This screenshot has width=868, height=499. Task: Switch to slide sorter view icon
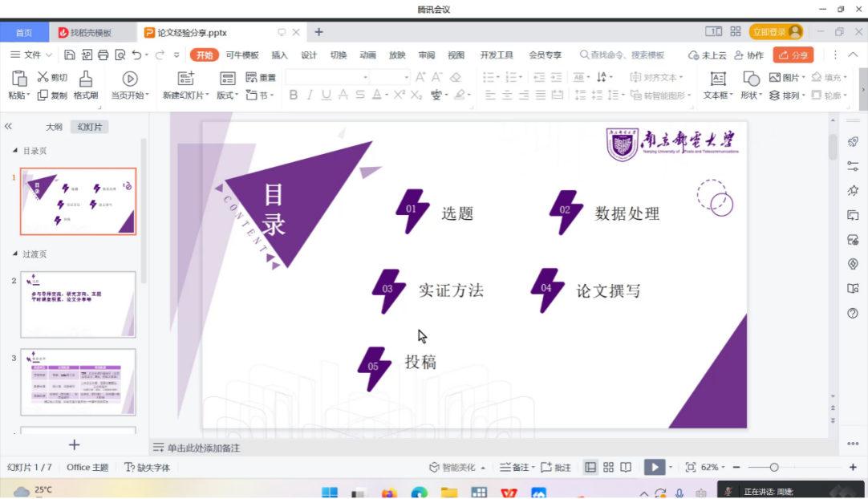(608, 467)
